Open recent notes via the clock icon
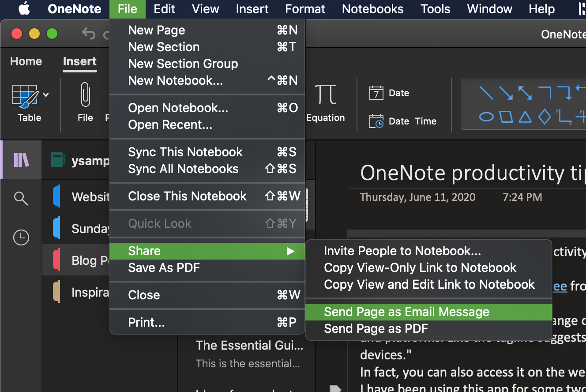Image resolution: width=586 pixels, height=392 pixels. pyautogui.click(x=21, y=237)
